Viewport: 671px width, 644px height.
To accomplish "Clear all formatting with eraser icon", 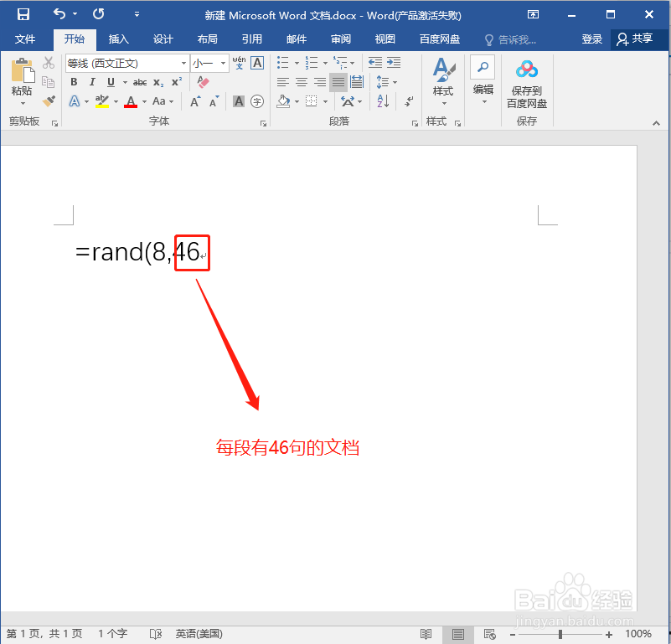I will (x=203, y=81).
